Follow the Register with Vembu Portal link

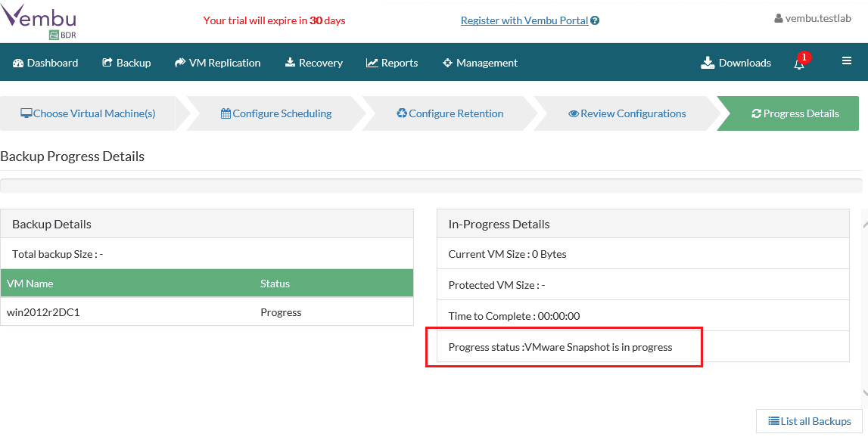(524, 20)
